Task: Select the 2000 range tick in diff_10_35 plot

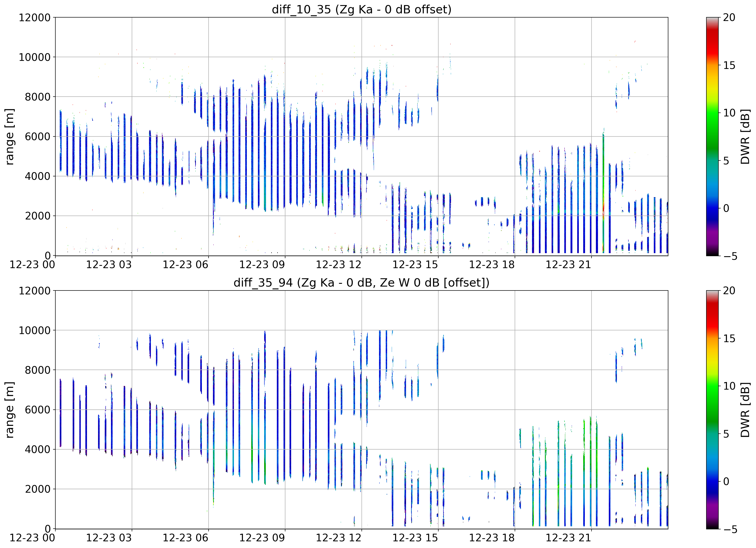Action: click(38, 216)
